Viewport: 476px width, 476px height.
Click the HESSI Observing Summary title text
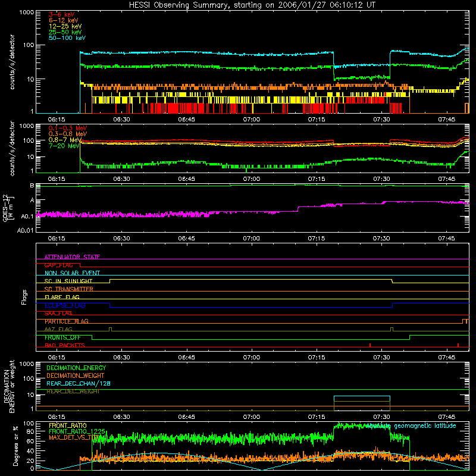coord(252,5)
